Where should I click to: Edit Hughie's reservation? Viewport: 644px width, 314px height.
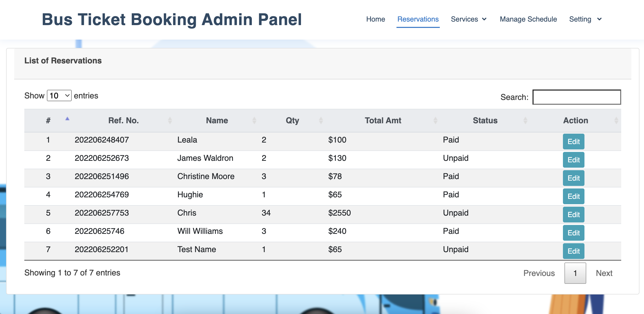coord(574,196)
